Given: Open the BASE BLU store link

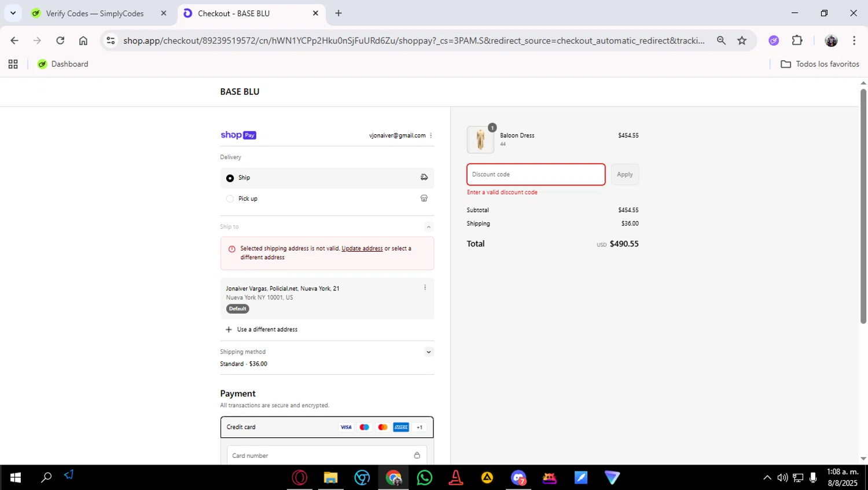Looking at the screenshot, I should coord(240,91).
